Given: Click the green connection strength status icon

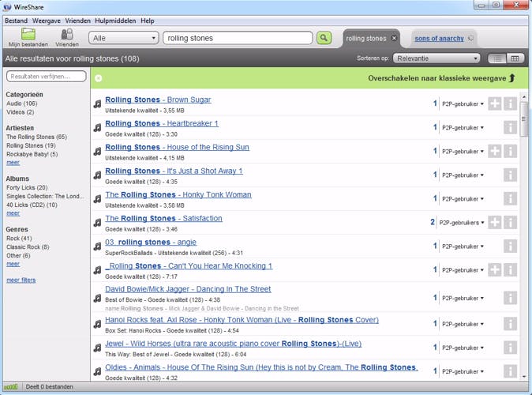Looking at the screenshot, I should coord(10,387).
